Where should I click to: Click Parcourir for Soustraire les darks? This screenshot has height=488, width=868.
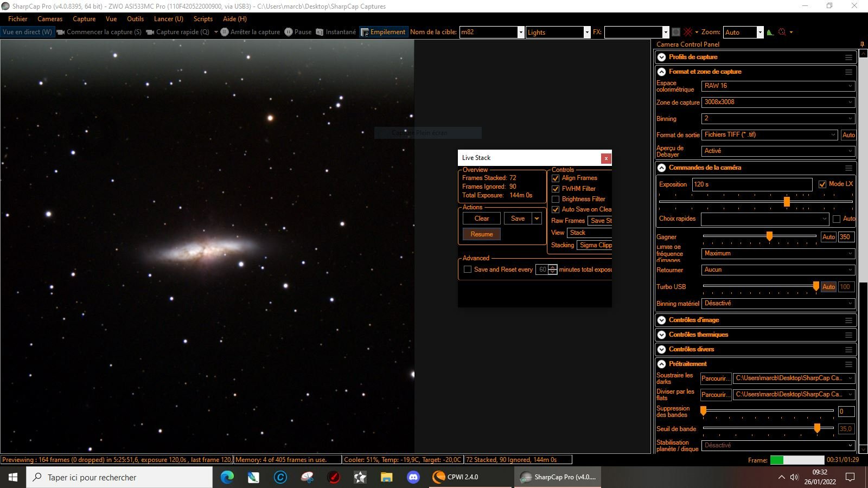[x=716, y=378]
